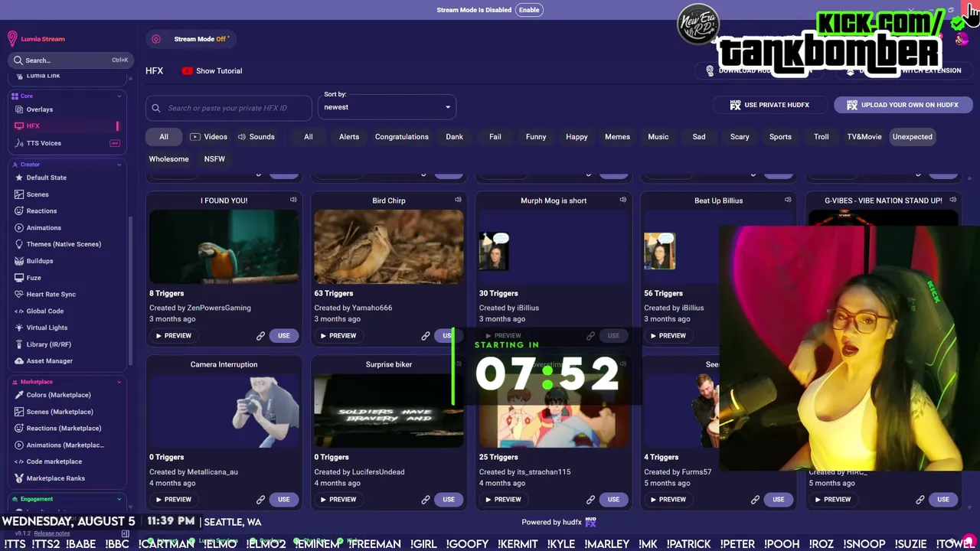Open Code marketplace
The width and height of the screenshot is (980, 551).
54,461
